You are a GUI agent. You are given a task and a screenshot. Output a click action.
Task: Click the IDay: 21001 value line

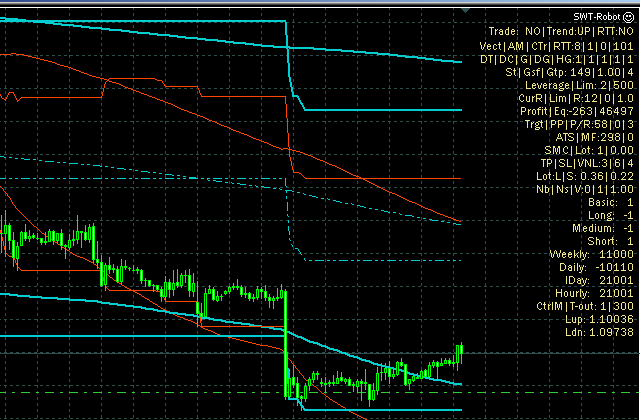(x=599, y=280)
